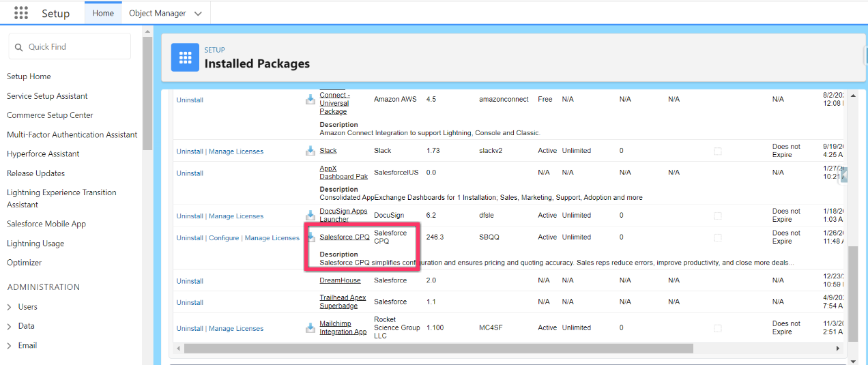Open the App Launcher grid icon
The image size is (868, 365).
(21, 13)
